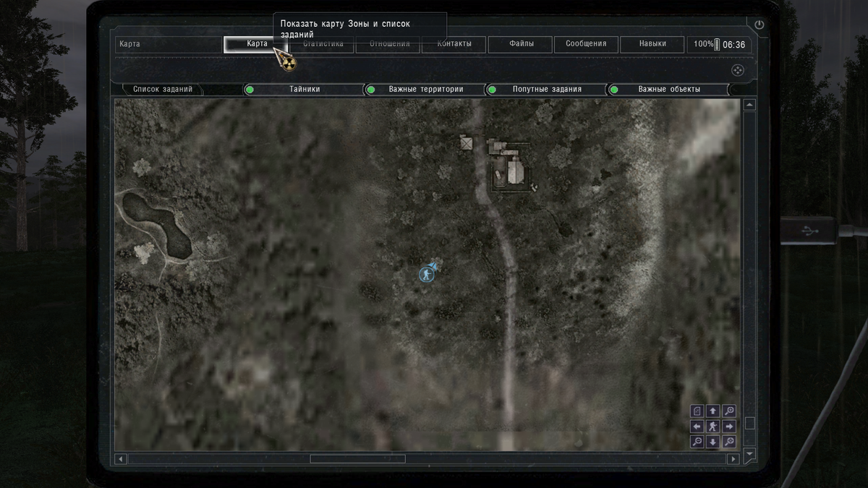The width and height of the screenshot is (868, 488).
Task: Open the Карта tab
Action: 257,44
